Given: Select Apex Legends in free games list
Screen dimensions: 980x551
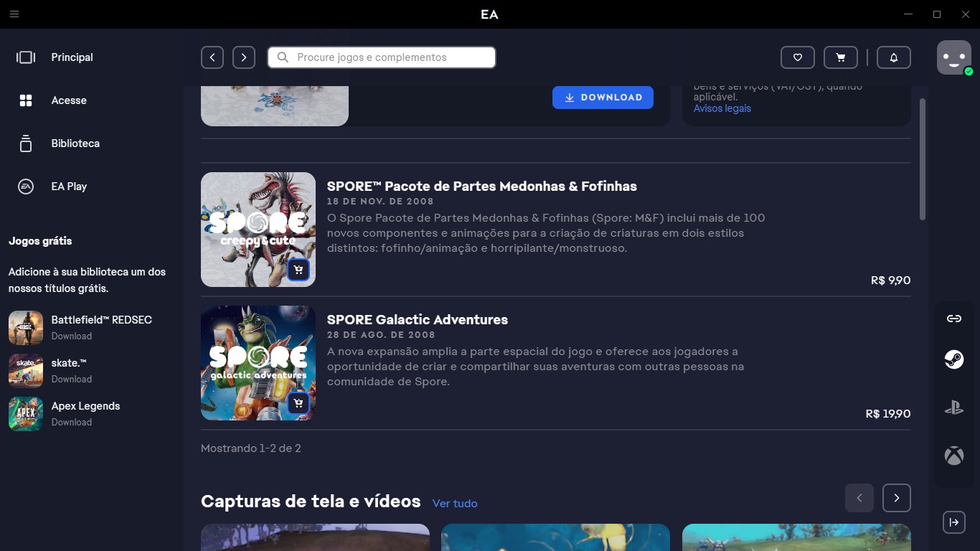Looking at the screenshot, I should pyautogui.click(x=85, y=406).
